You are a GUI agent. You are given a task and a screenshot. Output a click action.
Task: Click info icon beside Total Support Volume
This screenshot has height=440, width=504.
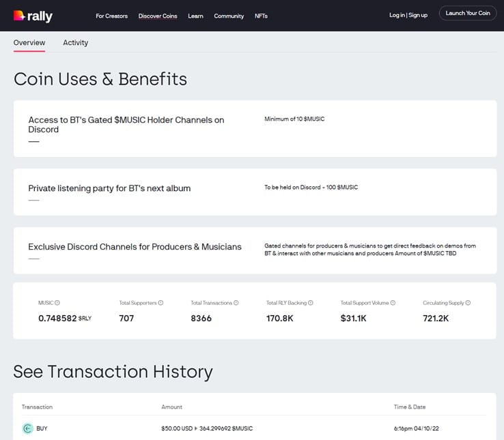393,303
